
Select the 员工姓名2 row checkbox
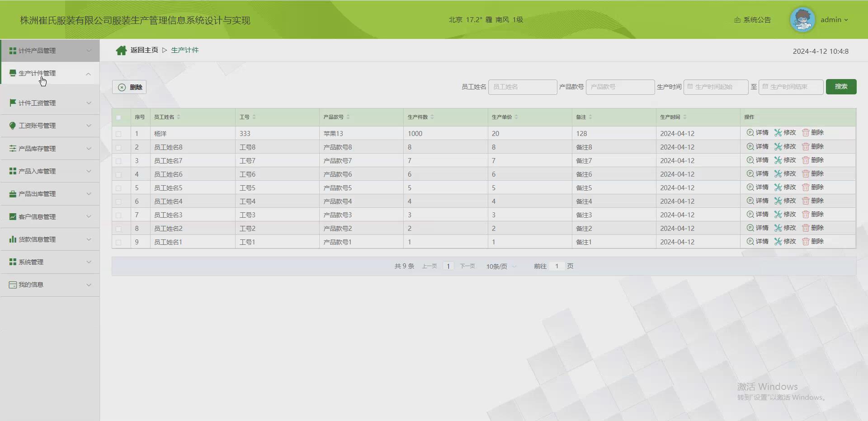(x=118, y=229)
